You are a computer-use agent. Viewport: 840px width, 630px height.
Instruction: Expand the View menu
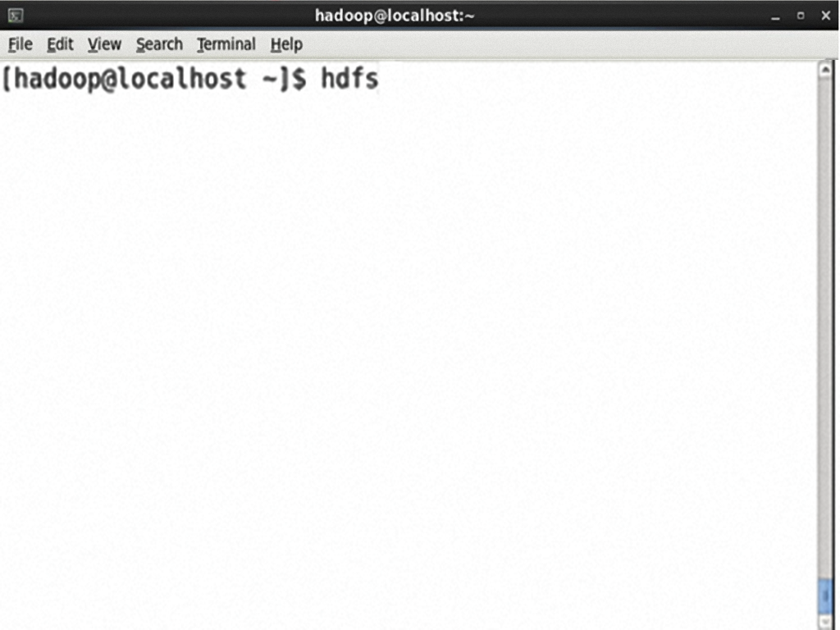click(104, 44)
